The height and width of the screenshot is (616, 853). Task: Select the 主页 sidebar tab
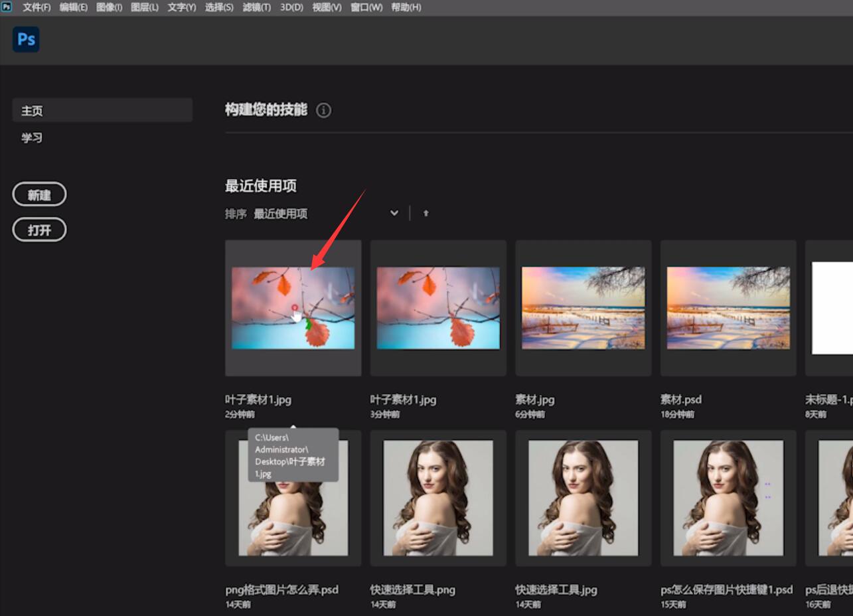(102, 110)
